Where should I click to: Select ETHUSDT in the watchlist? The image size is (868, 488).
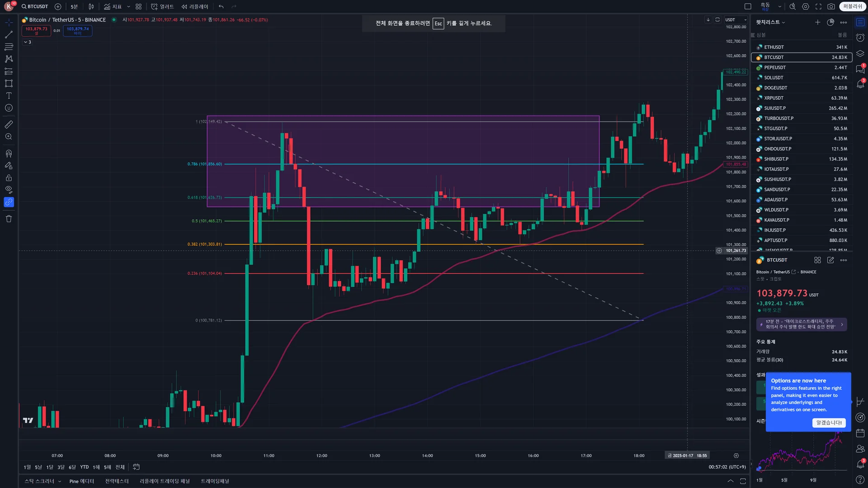click(774, 47)
